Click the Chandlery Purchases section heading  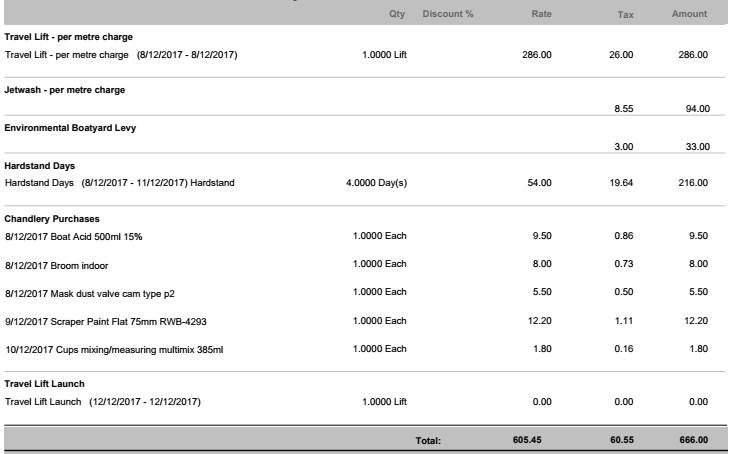point(52,218)
